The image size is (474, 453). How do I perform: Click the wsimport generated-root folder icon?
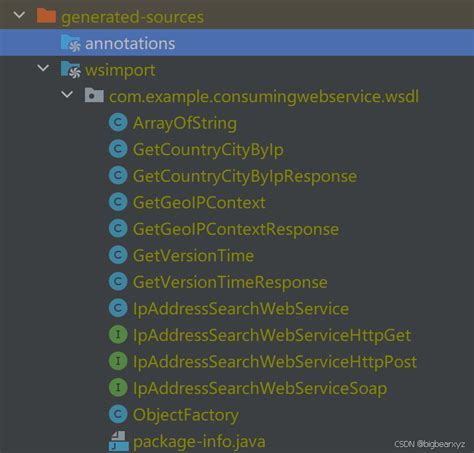click(71, 70)
